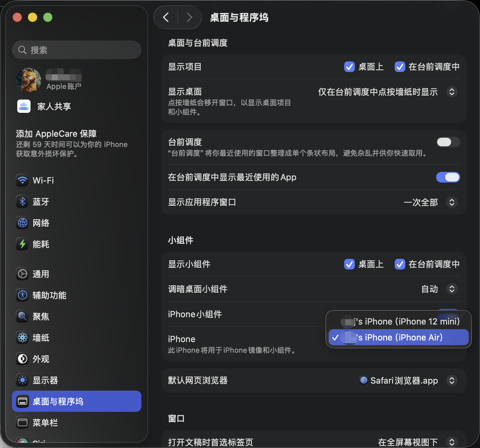The image size is (480, 448).
Task: Click the Accessibility (辅助功能) icon
Action: point(23,295)
